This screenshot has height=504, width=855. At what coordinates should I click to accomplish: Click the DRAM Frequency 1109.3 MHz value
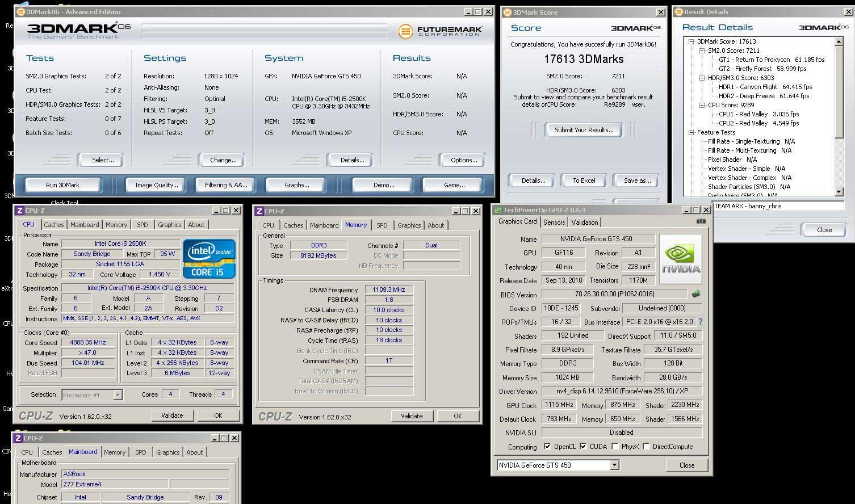[389, 290]
